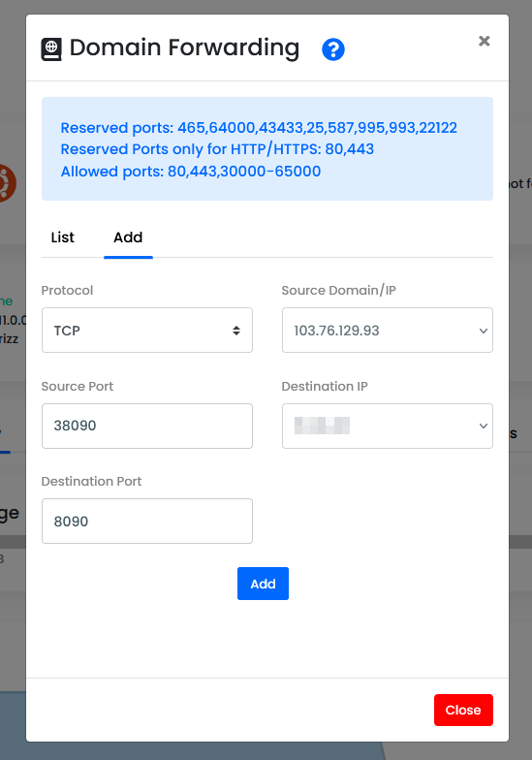
Task: Click the Domain Forwarding title text
Action: coord(184,48)
